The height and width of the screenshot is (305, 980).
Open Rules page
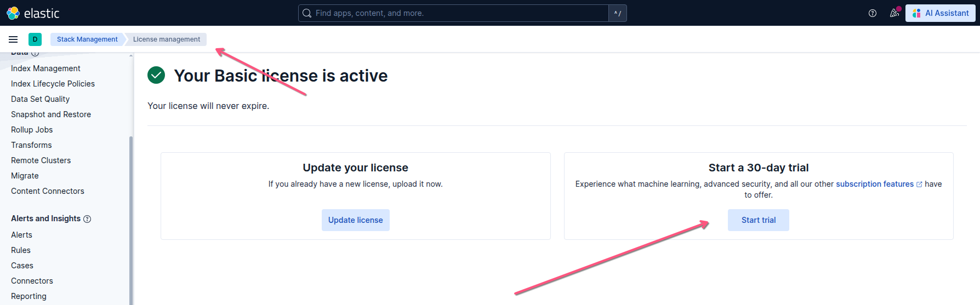click(x=21, y=250)
